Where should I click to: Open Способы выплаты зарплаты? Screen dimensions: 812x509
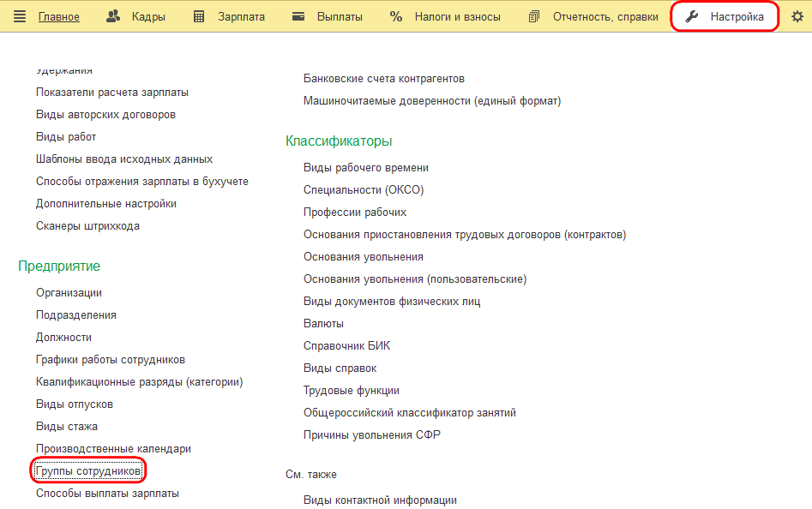[108, 494]
